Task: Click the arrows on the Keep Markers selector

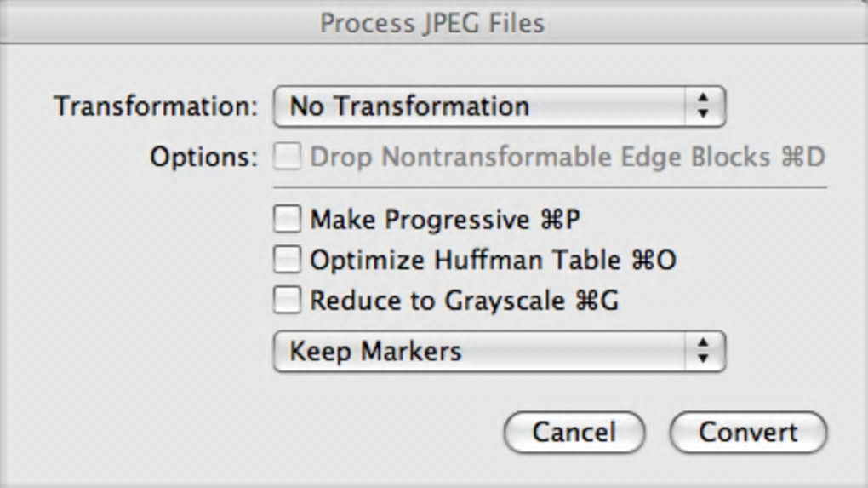Action: [x=702, y=352]
